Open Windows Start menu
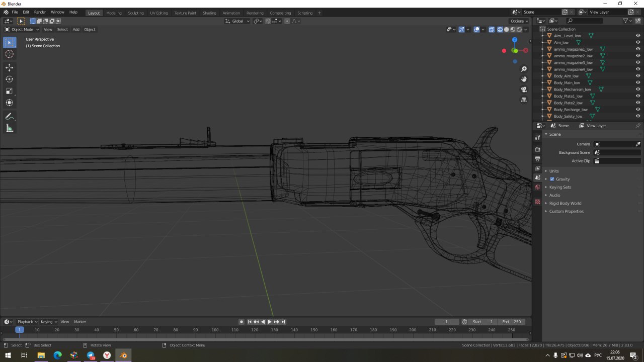Image resolution: width=644 pixels, height=362 pixels. (x=8, y=355)
